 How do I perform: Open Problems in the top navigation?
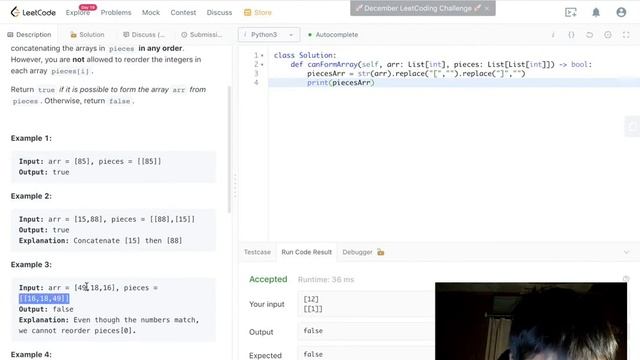click(116, 13)
